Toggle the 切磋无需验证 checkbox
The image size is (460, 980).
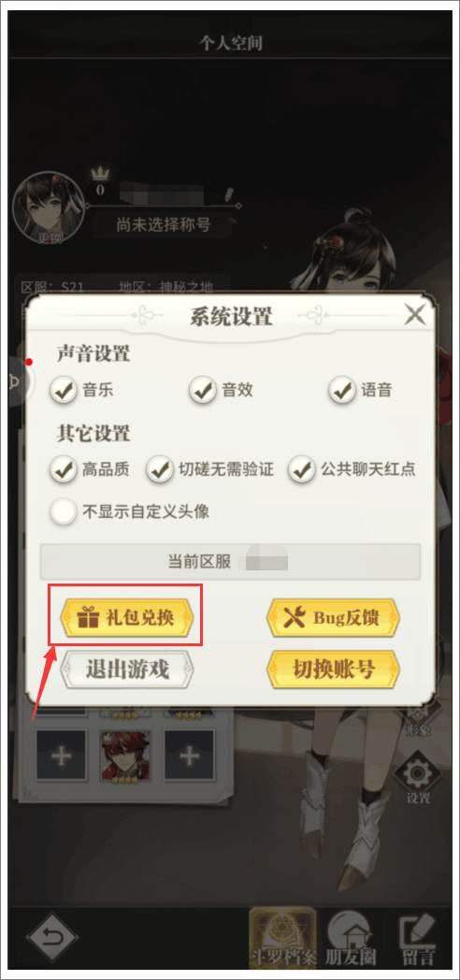point(159,470)
